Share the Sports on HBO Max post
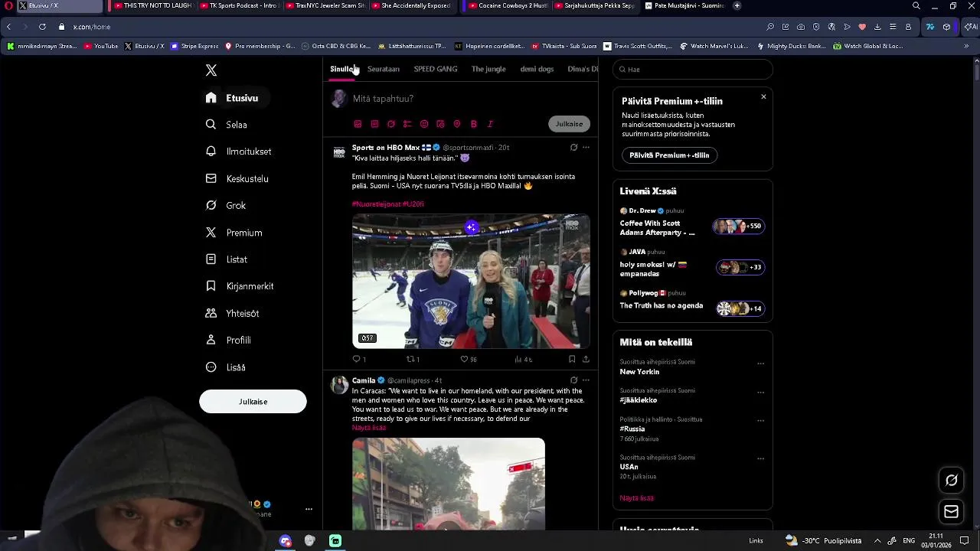Screen dimensions: 980x551 tap(586, 359)
